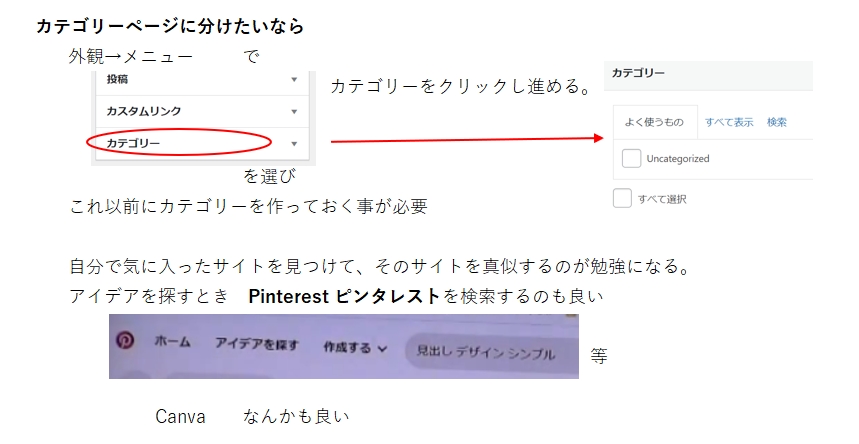The image size is (859, 444).
Task: Enable the すべて選択 checkbox
Action: coord(623,198)
